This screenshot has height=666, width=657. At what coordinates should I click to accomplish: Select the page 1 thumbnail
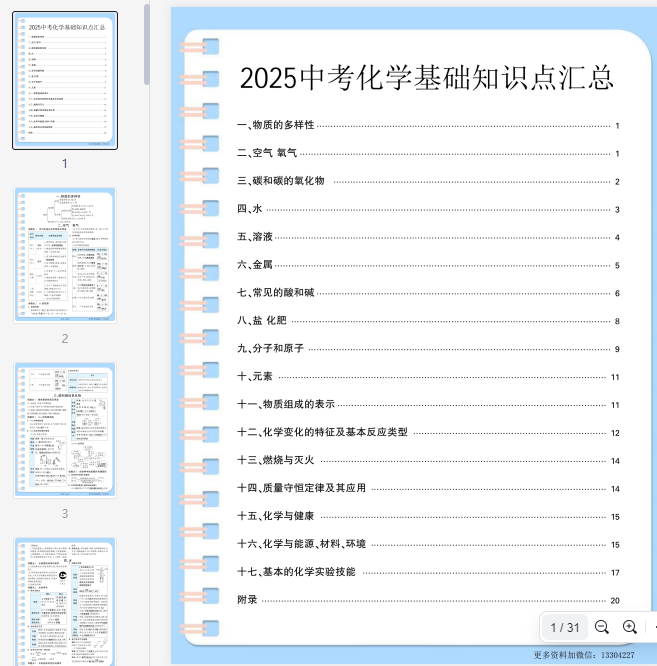coord(65,80)
